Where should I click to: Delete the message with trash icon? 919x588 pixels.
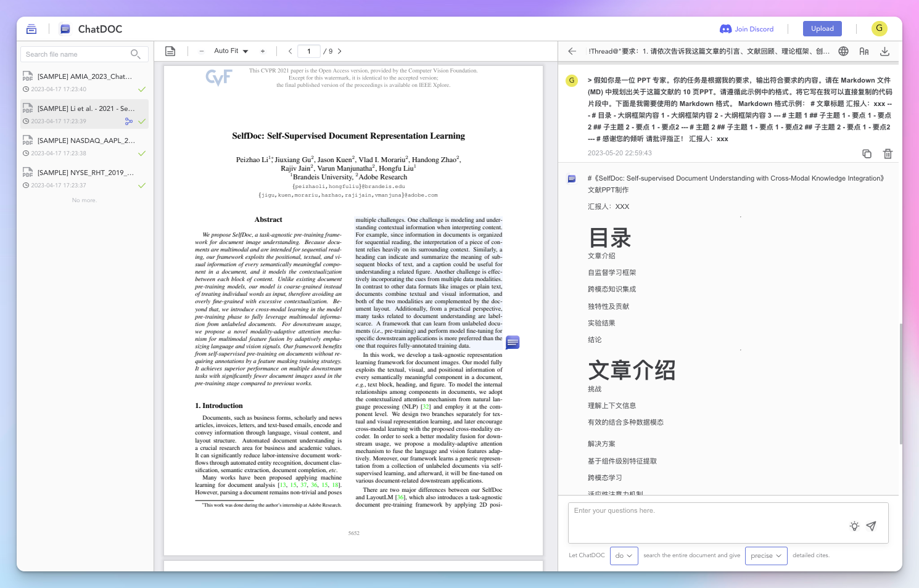point(888,153)
